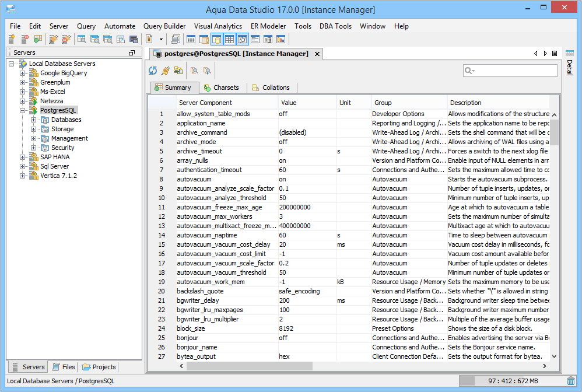The width and height of the screenshot is (582, 392).
Task: Click the trash can icon in status bar
Action: pos(571,381)
